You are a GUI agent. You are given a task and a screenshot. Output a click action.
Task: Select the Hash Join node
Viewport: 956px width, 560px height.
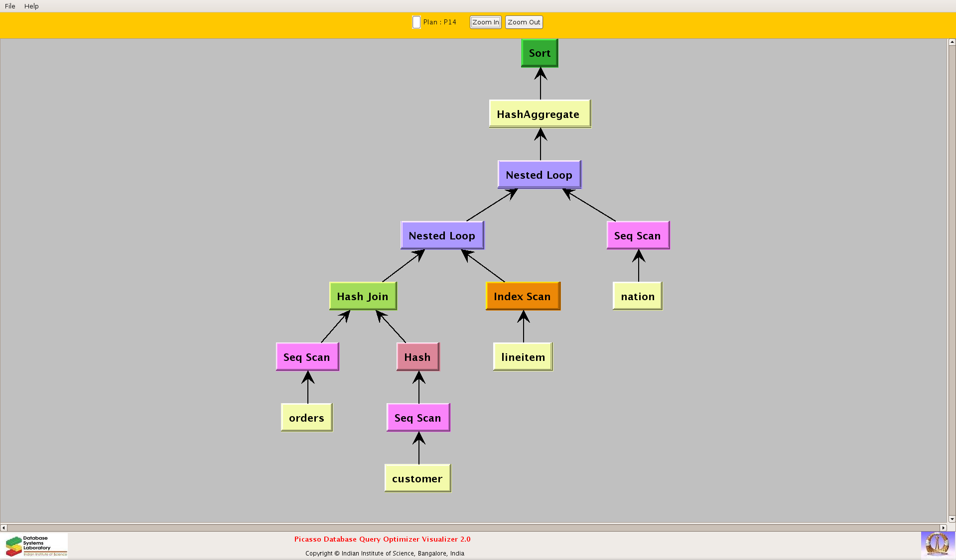point(363,296)
